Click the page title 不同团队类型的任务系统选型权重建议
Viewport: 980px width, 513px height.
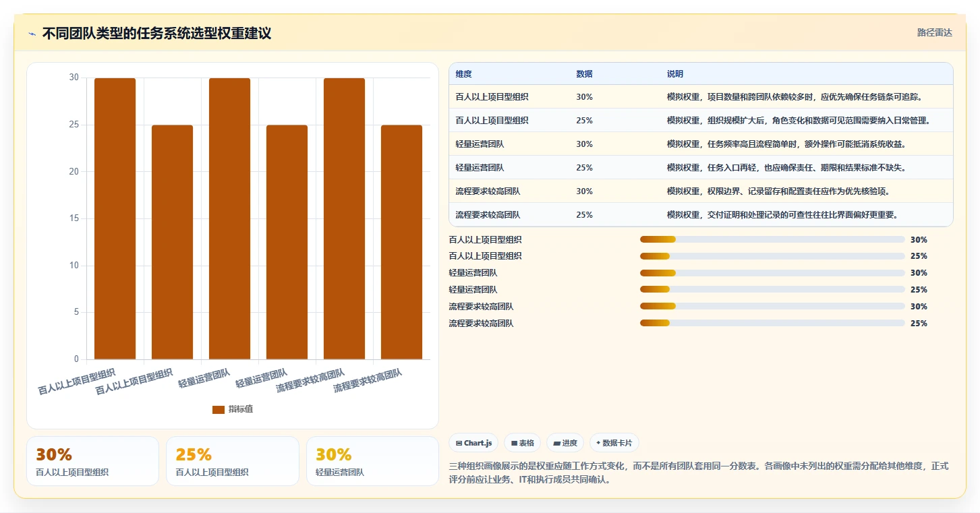point(156,34)
